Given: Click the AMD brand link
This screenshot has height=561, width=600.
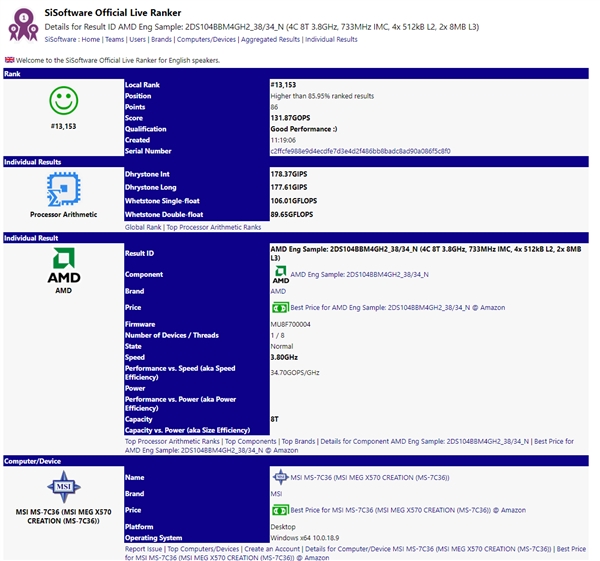Looking at the screenshot, I should [278, 291].
